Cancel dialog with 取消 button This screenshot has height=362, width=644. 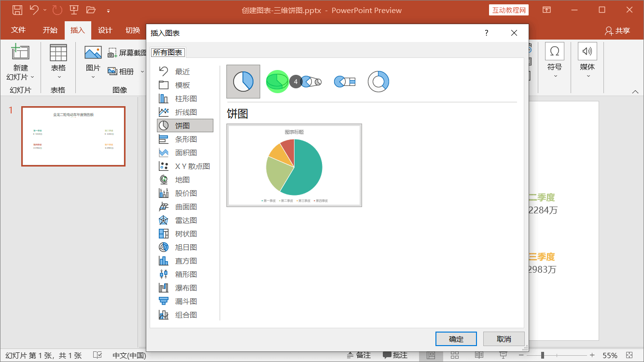coord(504,339)
